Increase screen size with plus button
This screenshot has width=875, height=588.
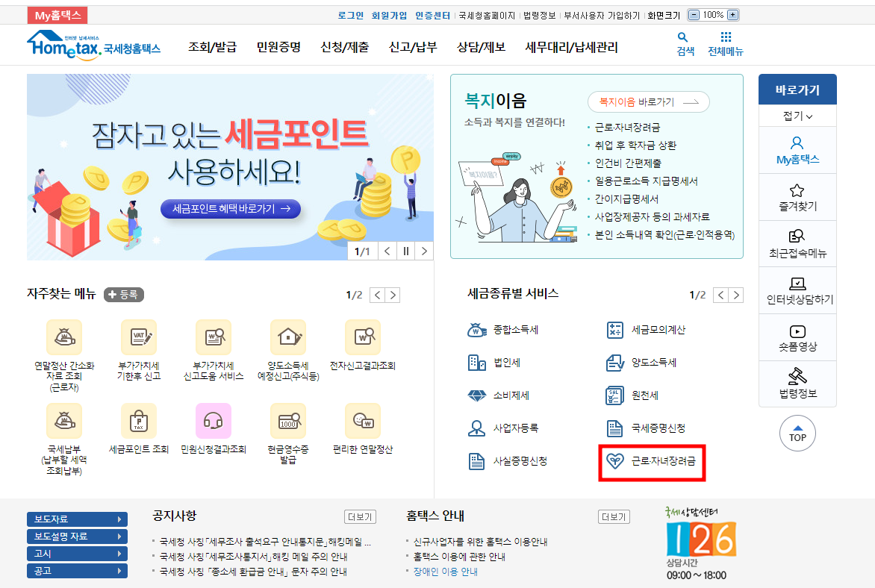pyautogui.click(x=733, y=15)
